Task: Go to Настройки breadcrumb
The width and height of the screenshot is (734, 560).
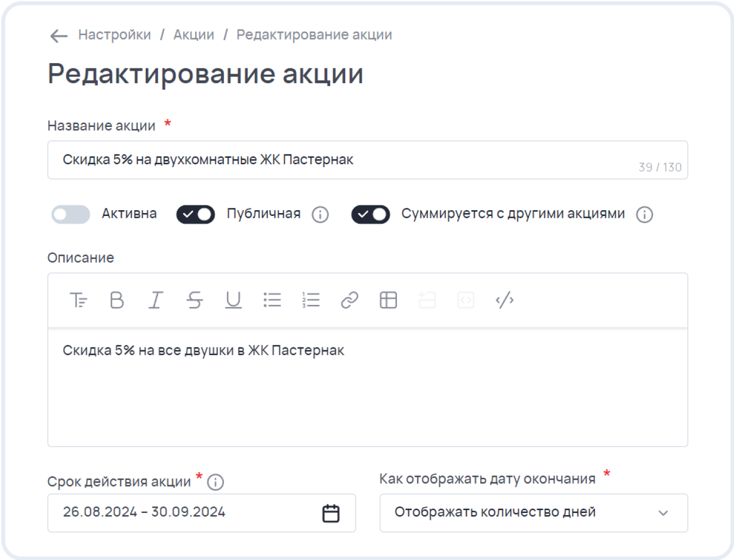Action: click(114, 35)
